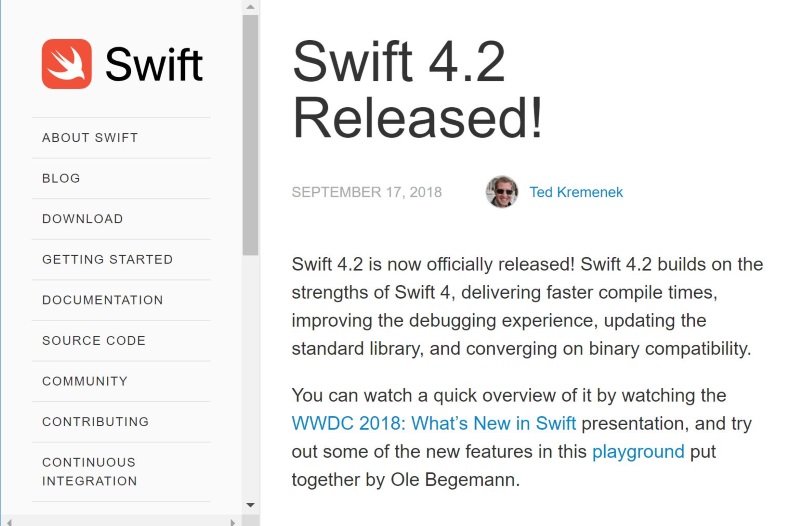Go to the Blog section
The image size is (800, 526).
point(61,178)
